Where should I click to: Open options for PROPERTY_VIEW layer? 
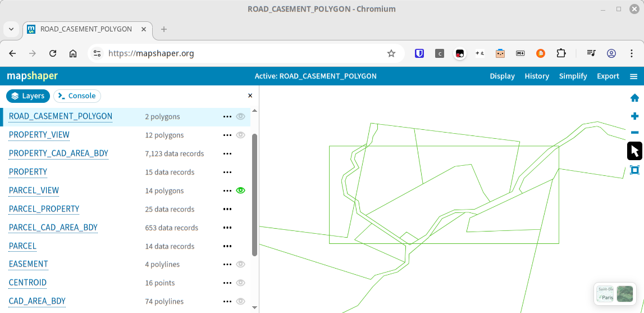227,135
